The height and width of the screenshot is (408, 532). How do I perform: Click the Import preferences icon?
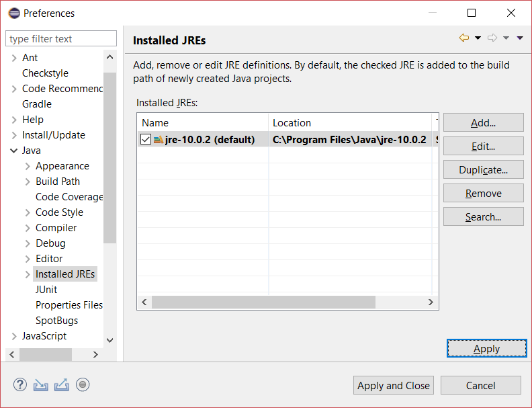pyautogui.click(x=41, y=385)
